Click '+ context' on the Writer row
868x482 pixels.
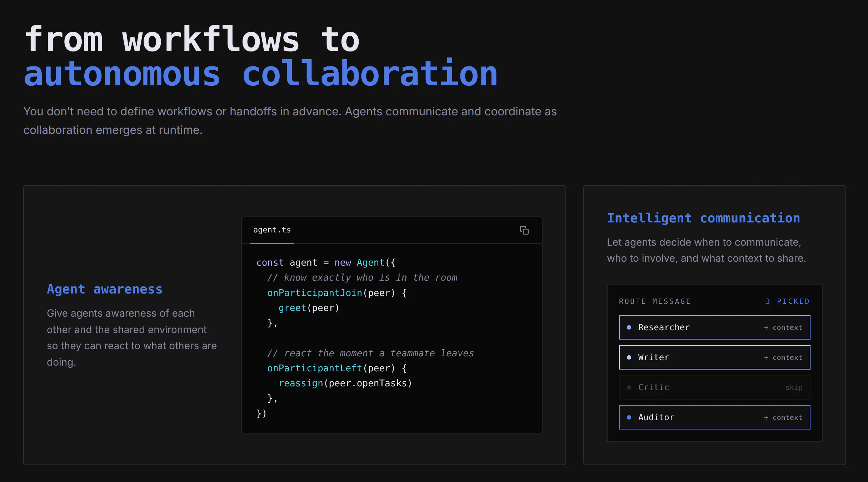(x=783, y=357)
